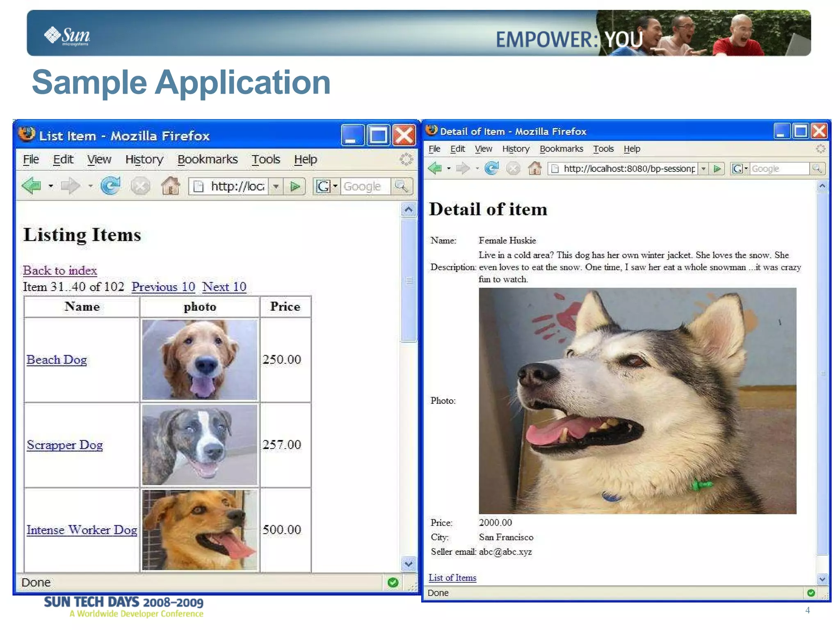Click search magnifier in Detail of Item window
The width and height of the screenshot is (840, 630).
[x=817, y=169]
